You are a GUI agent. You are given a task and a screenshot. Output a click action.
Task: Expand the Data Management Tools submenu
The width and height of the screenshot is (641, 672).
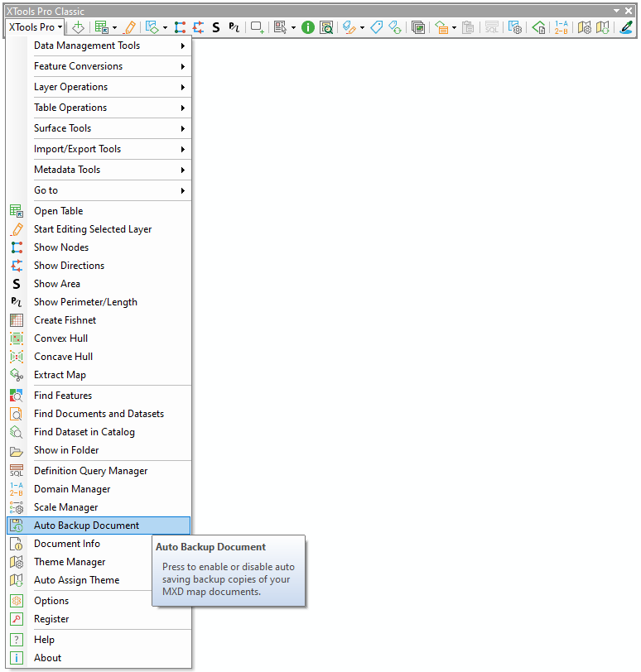(x=99, y=46)
